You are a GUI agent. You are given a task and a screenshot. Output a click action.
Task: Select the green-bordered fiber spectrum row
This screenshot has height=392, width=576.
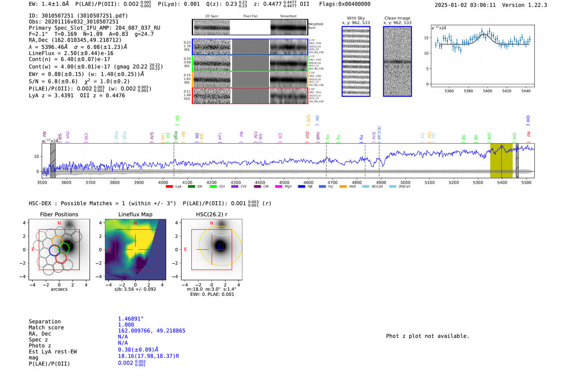(250, 63)
